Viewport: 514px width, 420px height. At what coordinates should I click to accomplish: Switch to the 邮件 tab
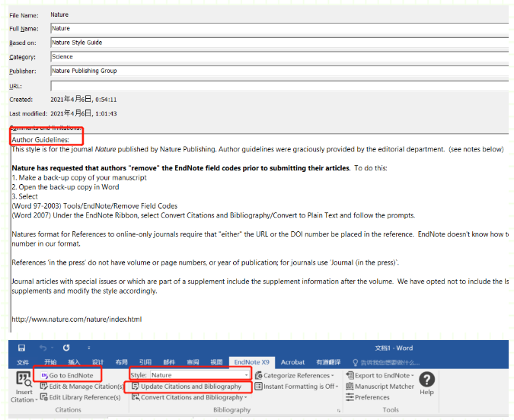pos(169,362)
